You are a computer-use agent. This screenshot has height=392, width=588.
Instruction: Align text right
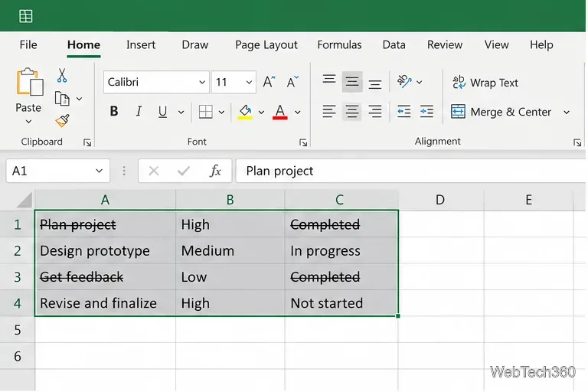(x=375, y=112)
